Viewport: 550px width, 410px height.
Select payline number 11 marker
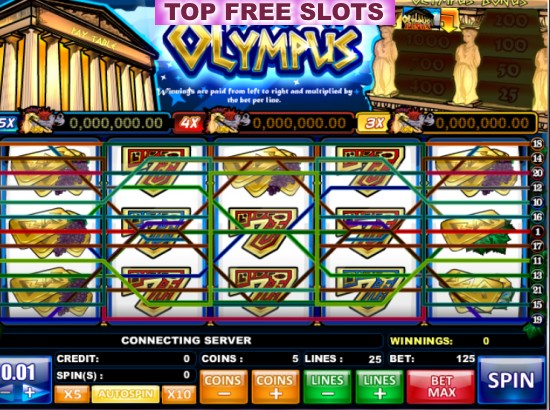[x=537, y=261]
